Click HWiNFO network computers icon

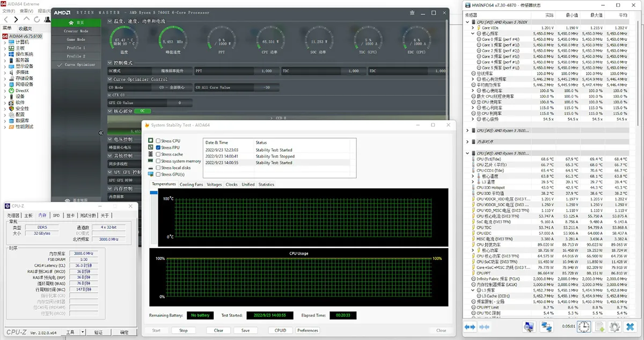(x=546, y=327)
